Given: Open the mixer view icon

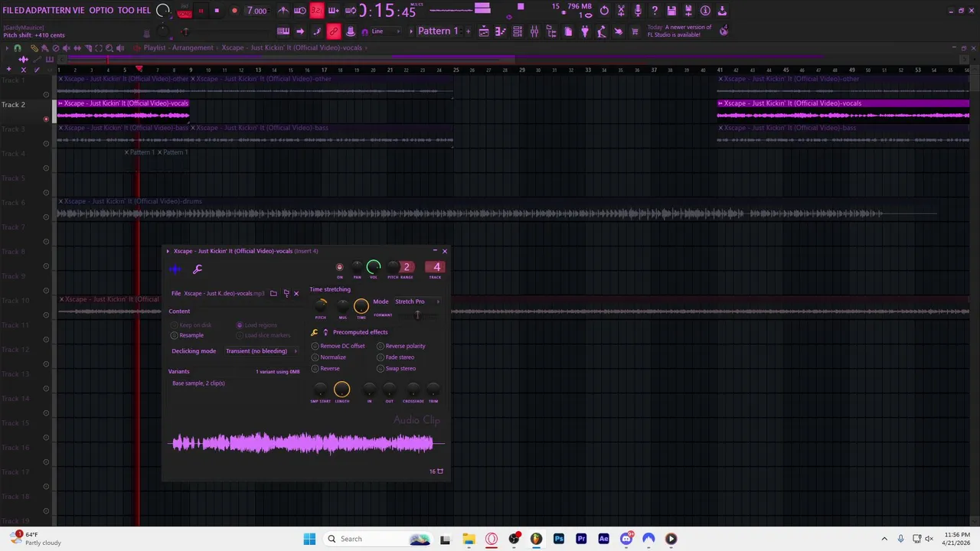Looking at the screenshot, I should (534, 31).
